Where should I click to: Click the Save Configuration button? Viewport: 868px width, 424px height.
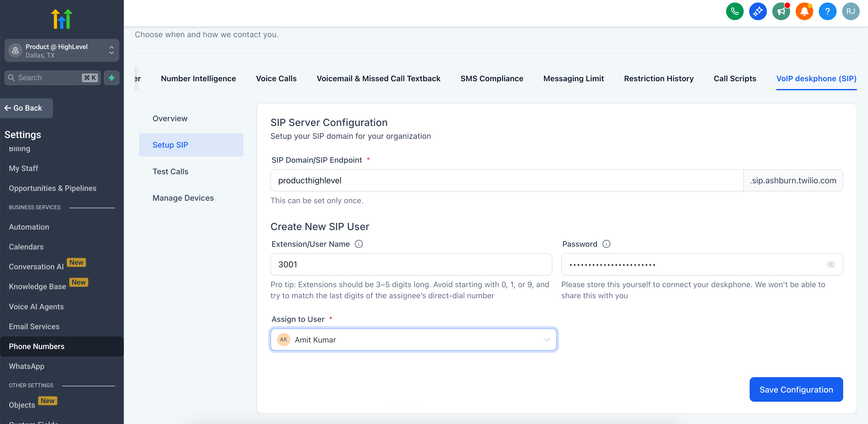(796, 389)
